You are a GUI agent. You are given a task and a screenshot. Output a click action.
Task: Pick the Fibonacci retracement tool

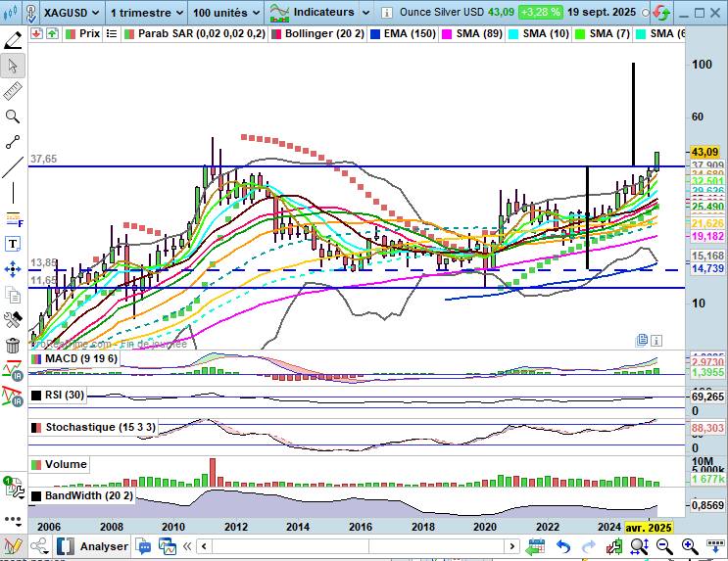[13, 218]
